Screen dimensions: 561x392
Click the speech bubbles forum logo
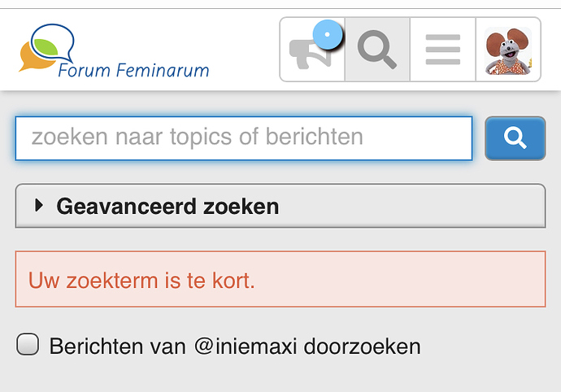pos(46,47)
